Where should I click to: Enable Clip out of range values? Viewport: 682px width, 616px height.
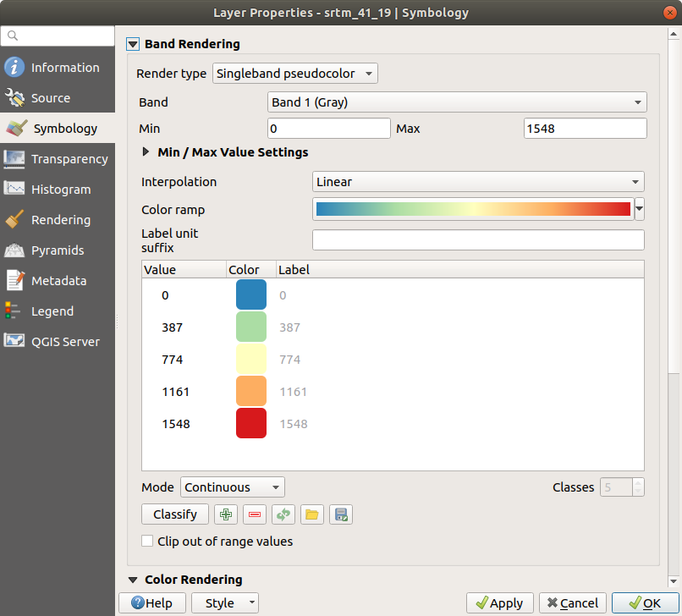[147, 541]
